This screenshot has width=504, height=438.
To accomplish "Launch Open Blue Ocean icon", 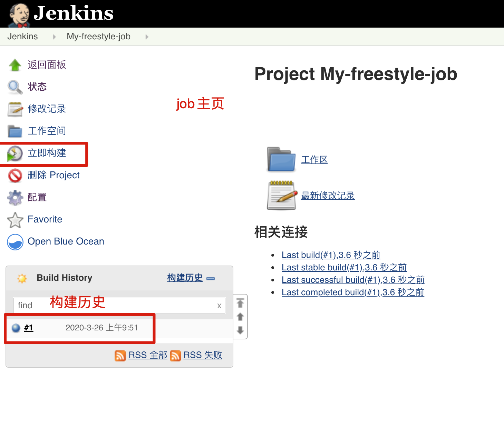I will pos(15,242).
